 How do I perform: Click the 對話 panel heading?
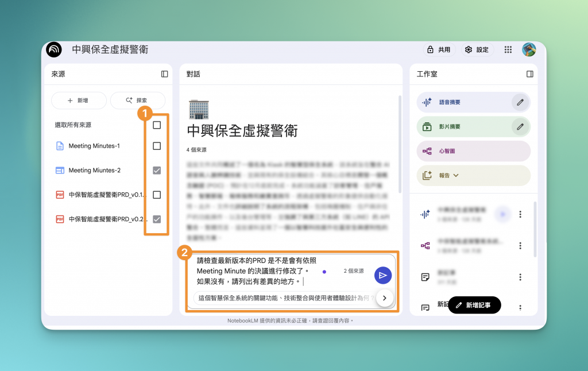point(193,74)
